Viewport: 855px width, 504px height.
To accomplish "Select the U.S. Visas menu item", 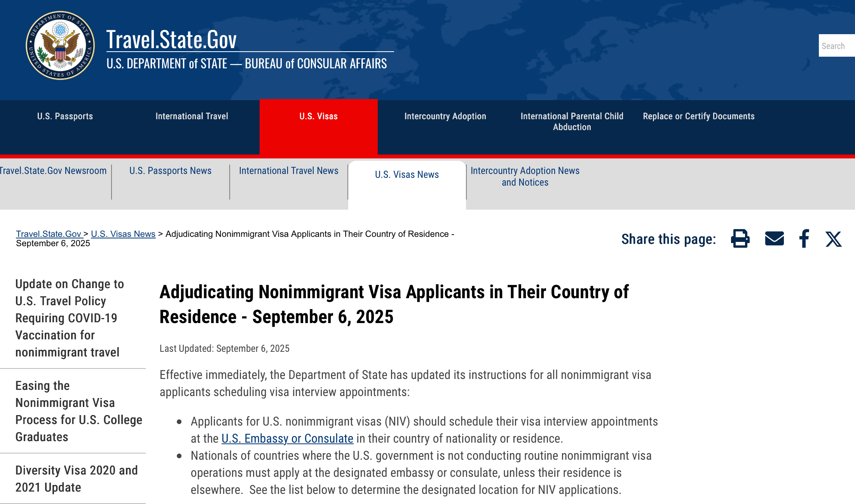I will click(x=318, y=116).
